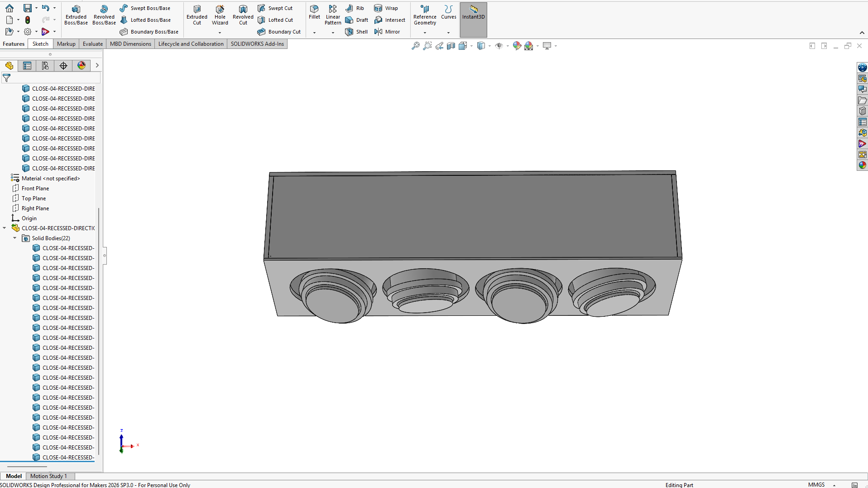Viewport: 868px width, 488px height.
Task: Select the Revolved Cut tool
Action: tap(243, 15)
